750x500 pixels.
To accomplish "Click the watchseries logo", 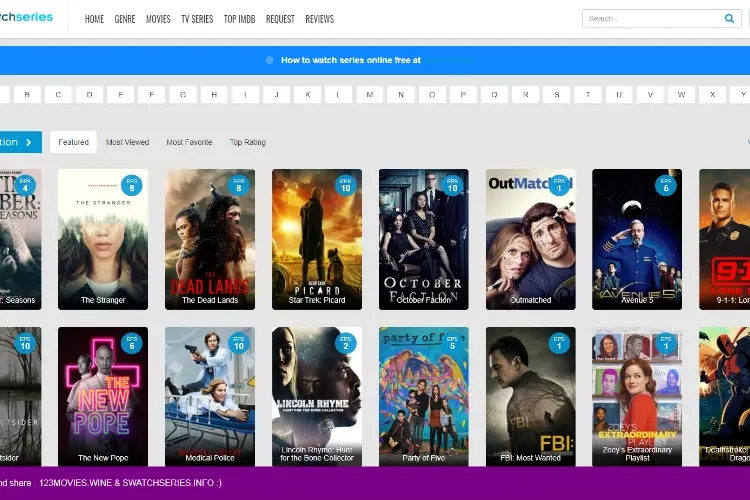I will point(26,17).
